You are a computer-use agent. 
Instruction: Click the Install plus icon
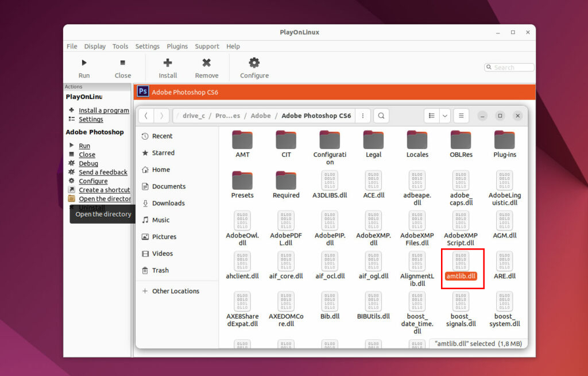point(168,63)
